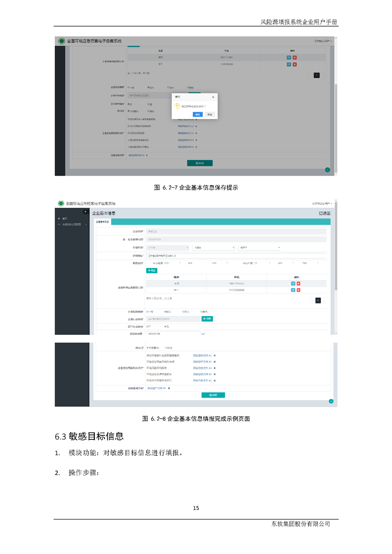Screen dimensions: 392x554
Task: Close the save-confirmation dialog with its X
Action: [213, 97]
